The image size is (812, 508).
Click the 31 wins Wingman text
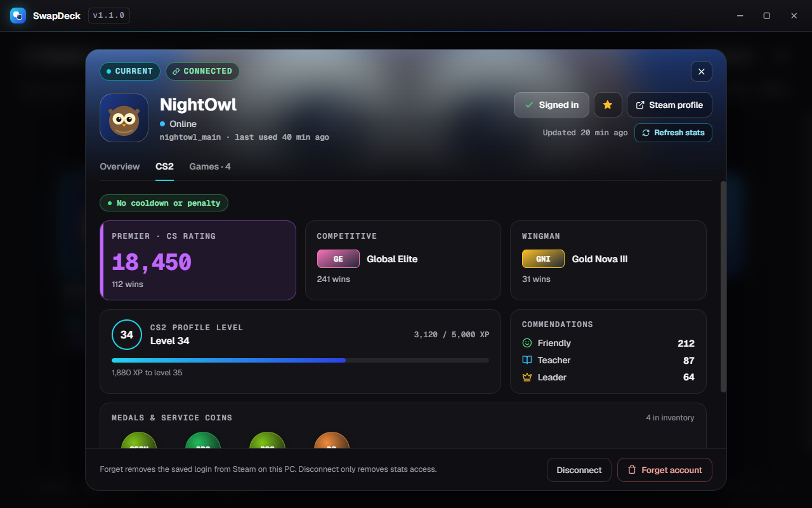click(536, 279)
